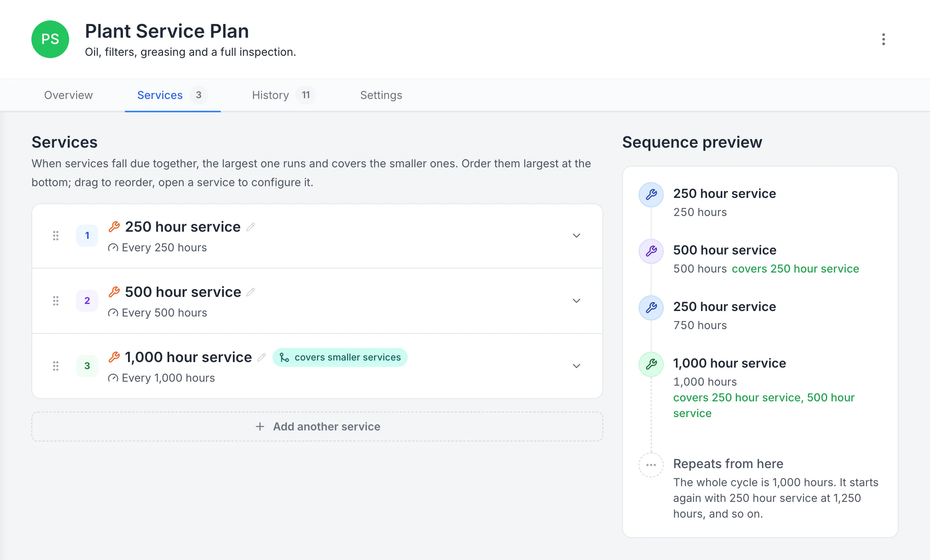The width and height of the screenshot is (930, 560).
Task: Click the Every 250 hours interval text
Action: click(164, 248)
